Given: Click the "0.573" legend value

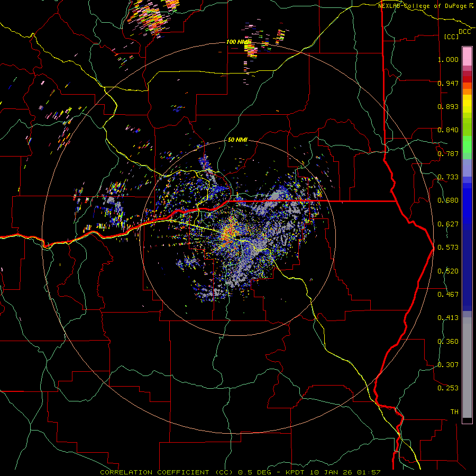Looking at the screenshot, I should click(448, 248).
